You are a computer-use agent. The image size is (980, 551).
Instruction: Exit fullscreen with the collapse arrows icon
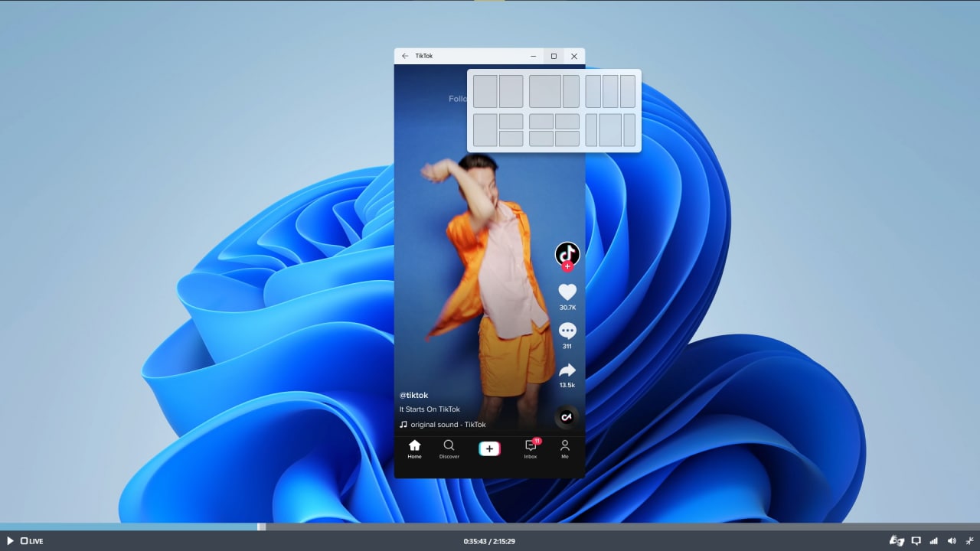pyautogui.click(x=969, y=541)
